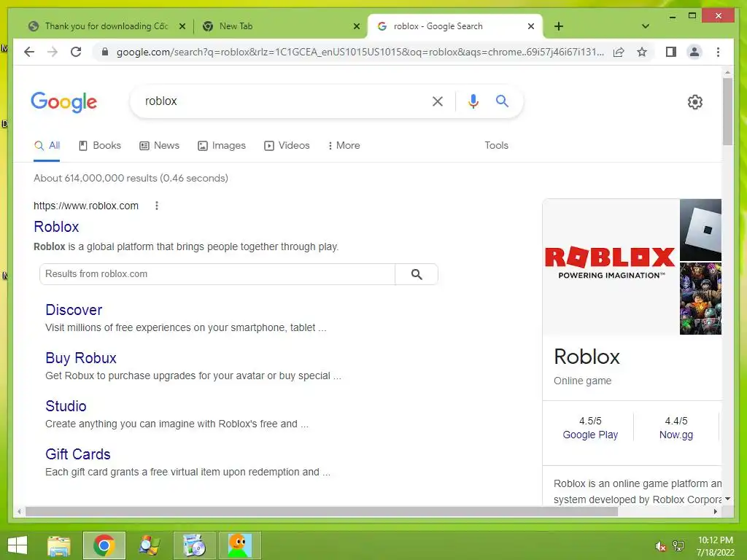Close the roblox Google Search tab
Screen dimensions: 747x560
(531, 26)
